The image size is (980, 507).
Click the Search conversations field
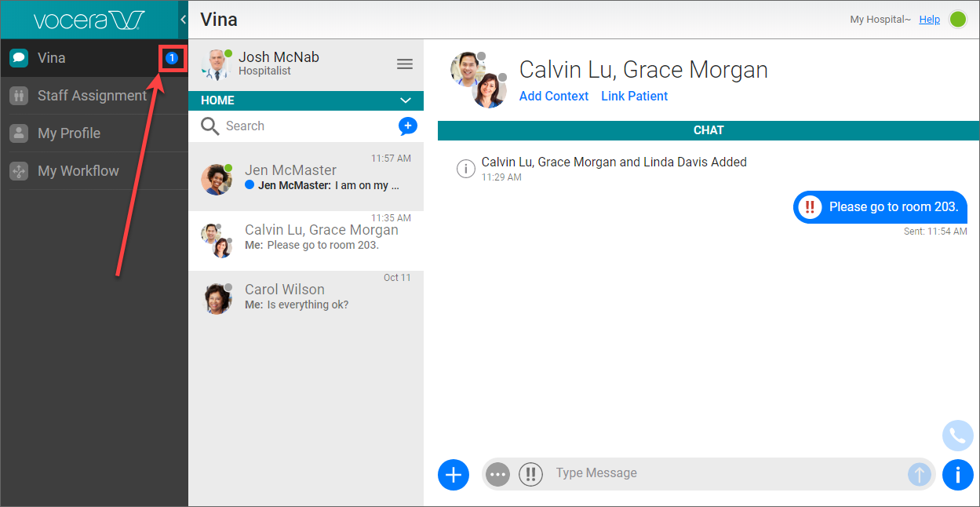[306, 126]
